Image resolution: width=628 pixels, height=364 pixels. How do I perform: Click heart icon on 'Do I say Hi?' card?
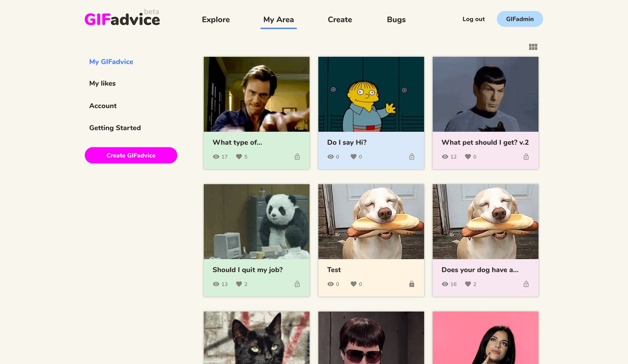click(x=354, y=156)
